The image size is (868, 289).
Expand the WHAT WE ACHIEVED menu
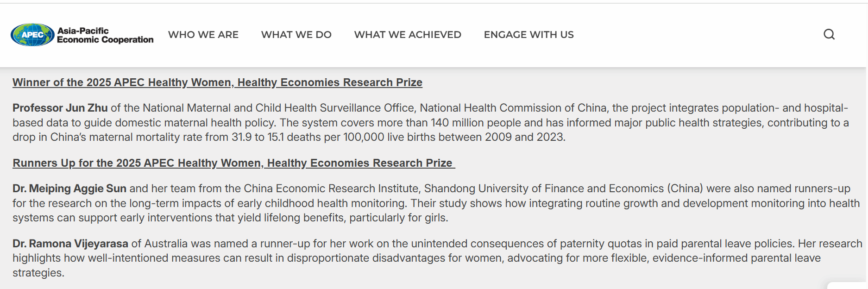click(x=408, y=35)
